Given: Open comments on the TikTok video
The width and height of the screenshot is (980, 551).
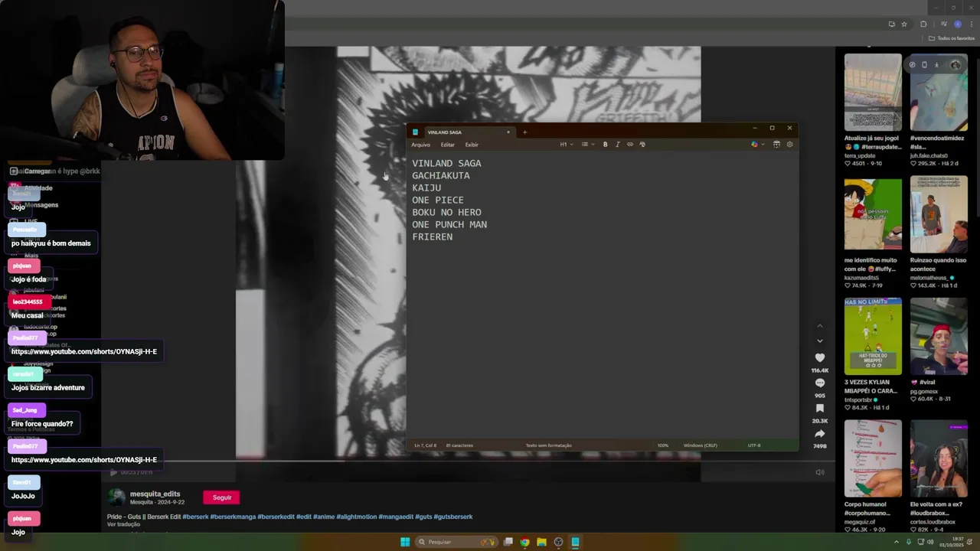Looking at the screenshot, I should click(820, 383).
